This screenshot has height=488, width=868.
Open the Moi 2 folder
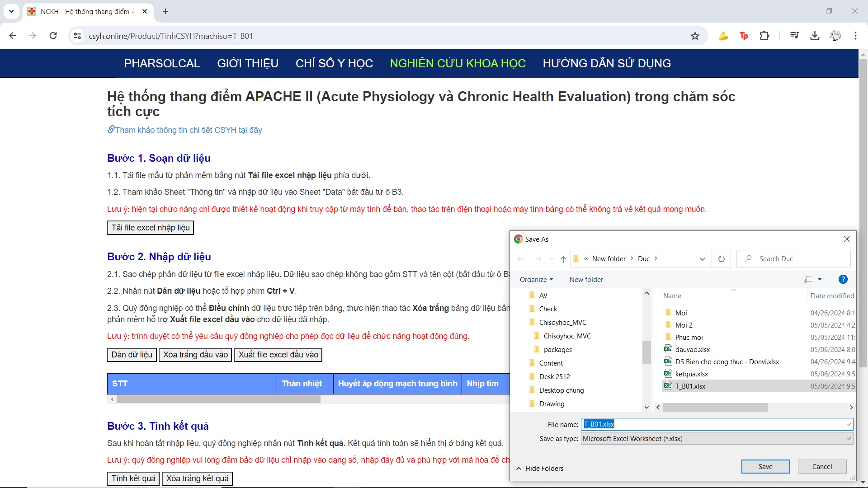(x=684, y=325)
